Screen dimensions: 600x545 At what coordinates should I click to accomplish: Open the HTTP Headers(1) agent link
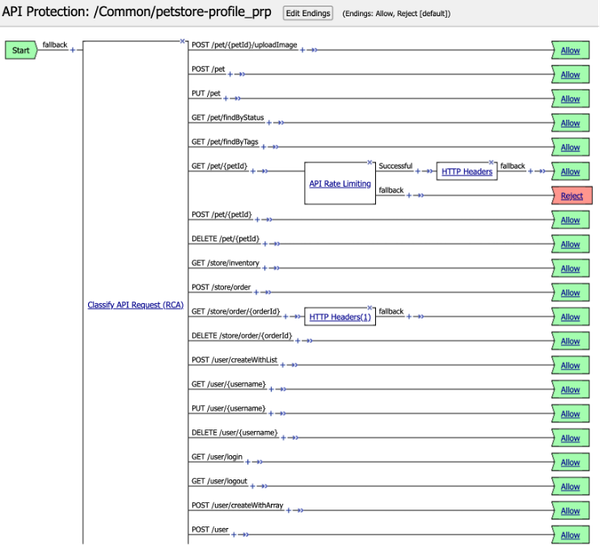coord(340,317)
